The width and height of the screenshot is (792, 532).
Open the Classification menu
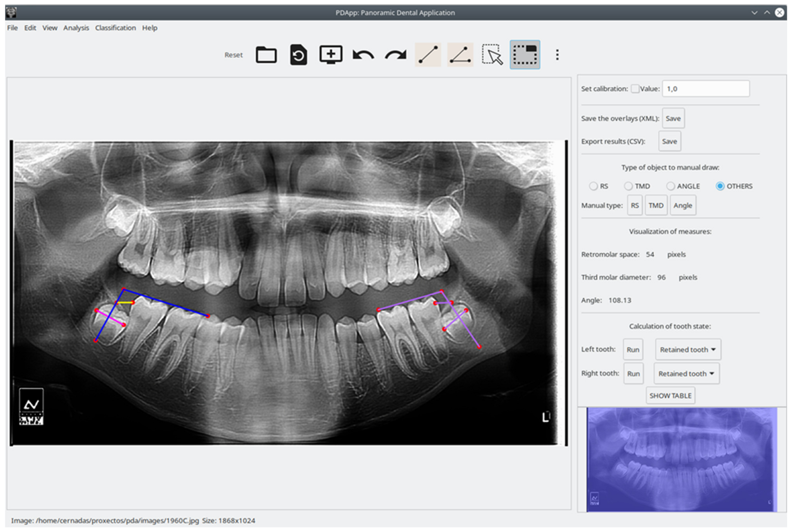pyautogui.click(x=115, y=28)
